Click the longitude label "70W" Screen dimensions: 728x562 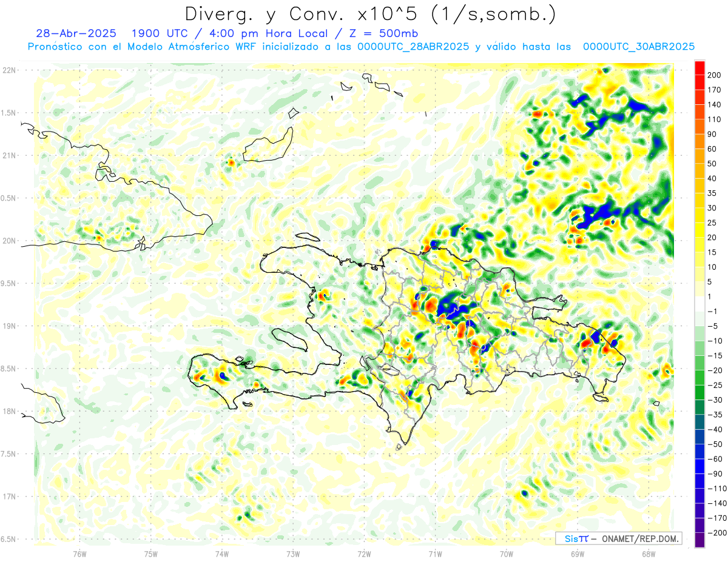point(507,554)
